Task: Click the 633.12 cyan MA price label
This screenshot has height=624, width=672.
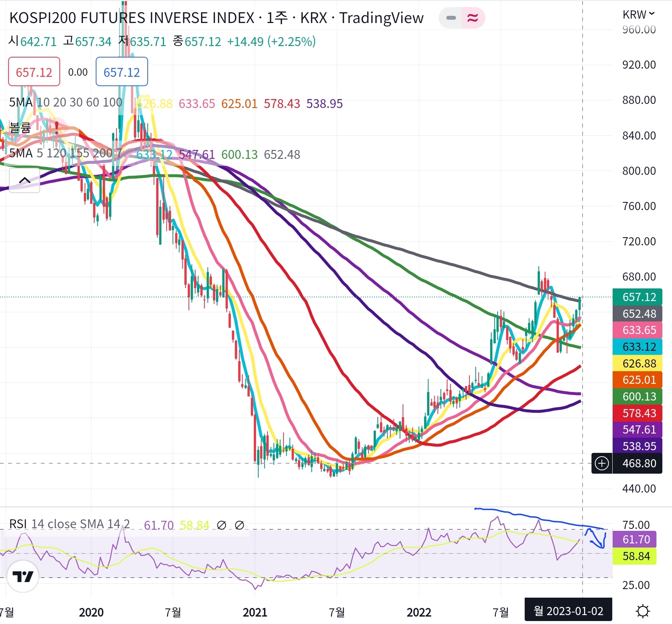Action: coord(637,347)
